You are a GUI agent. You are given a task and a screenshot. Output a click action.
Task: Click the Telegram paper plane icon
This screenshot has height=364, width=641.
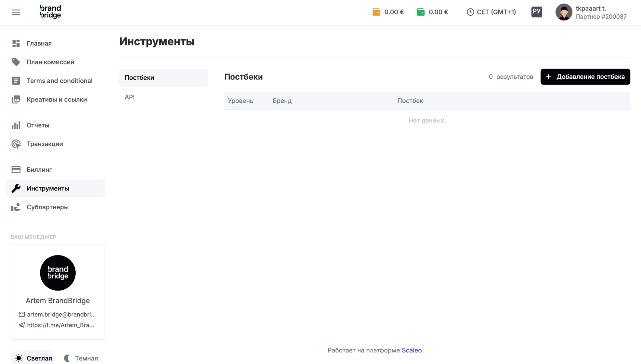21,325
